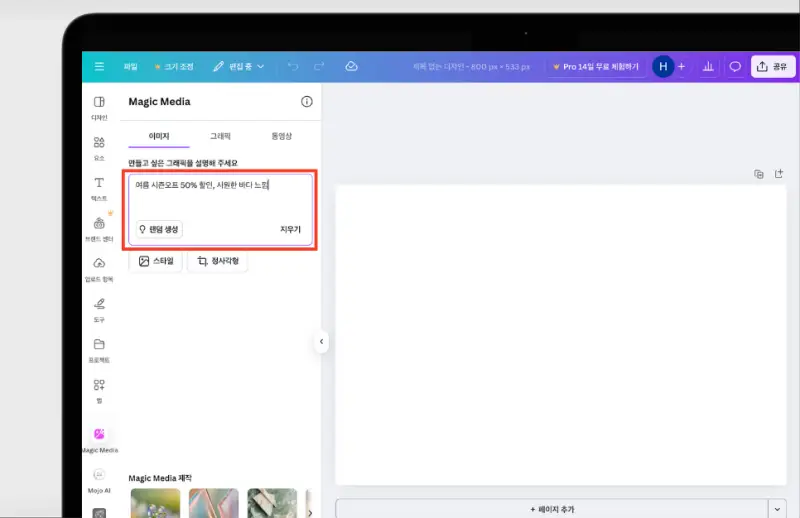800x518 pixels.
Task: Select the second Magic Media pastel thumbnail
Action: tap(214, 503)
